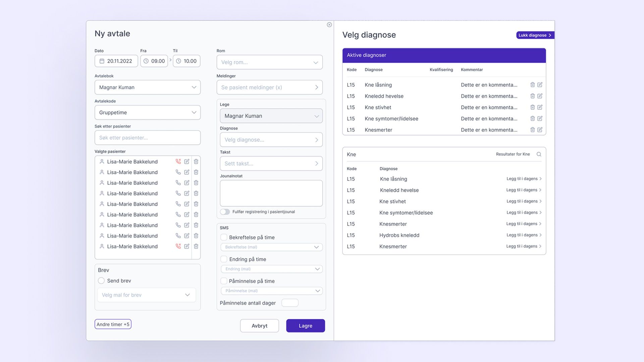Select the Send brev radio button
This screenshot has width=644, height=362.
click(x=101, y=281)
